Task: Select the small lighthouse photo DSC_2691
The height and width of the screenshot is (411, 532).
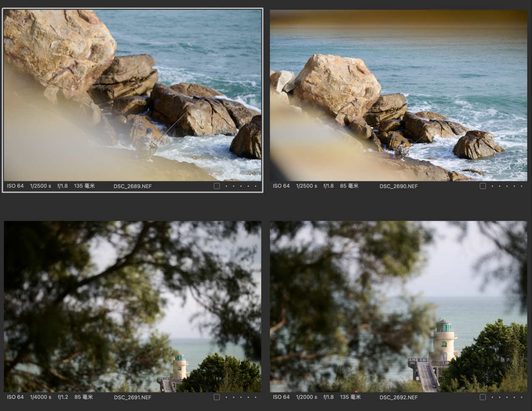Action: coord(132,306)
